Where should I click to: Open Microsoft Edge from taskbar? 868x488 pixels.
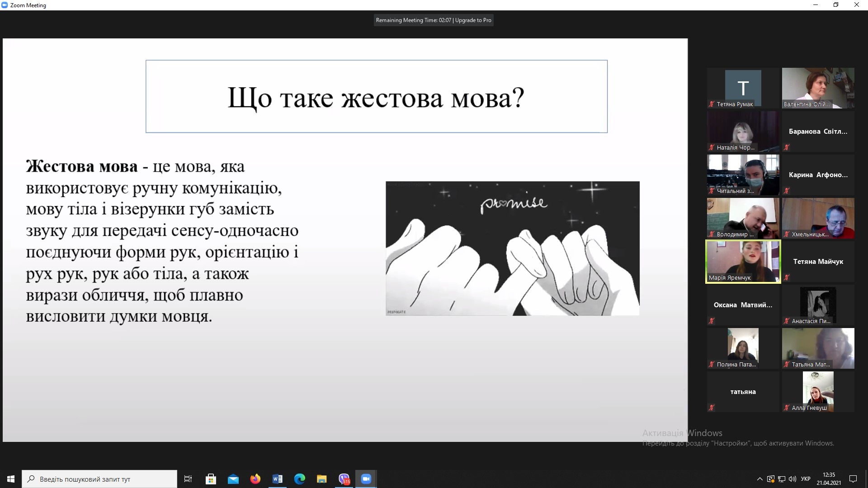coord(299,479)
